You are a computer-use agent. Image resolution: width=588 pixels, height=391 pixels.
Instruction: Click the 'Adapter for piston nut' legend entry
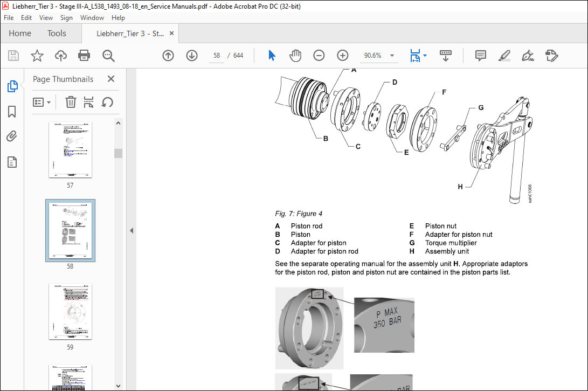(x=459, y=235)
